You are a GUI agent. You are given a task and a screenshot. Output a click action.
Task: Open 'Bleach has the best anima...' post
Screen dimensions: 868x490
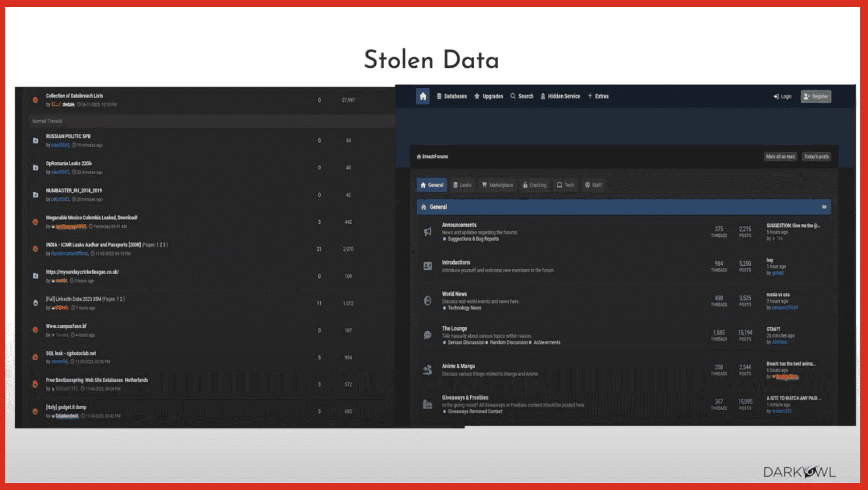pos(791,364)
